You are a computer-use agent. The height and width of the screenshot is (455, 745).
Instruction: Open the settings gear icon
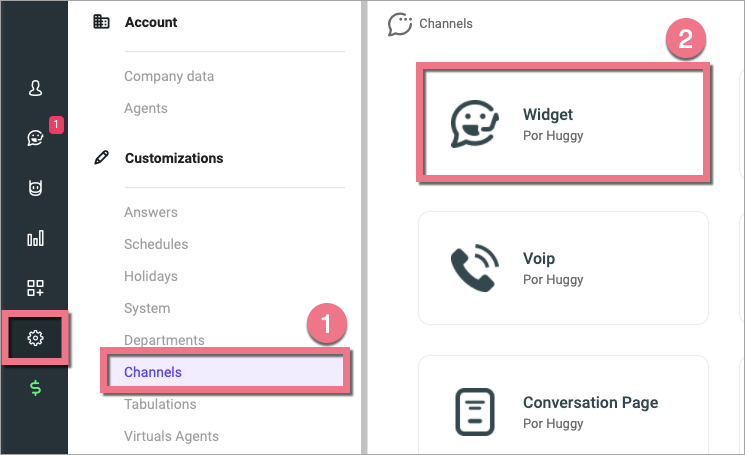pyautogui.click(x=35, y=338)
